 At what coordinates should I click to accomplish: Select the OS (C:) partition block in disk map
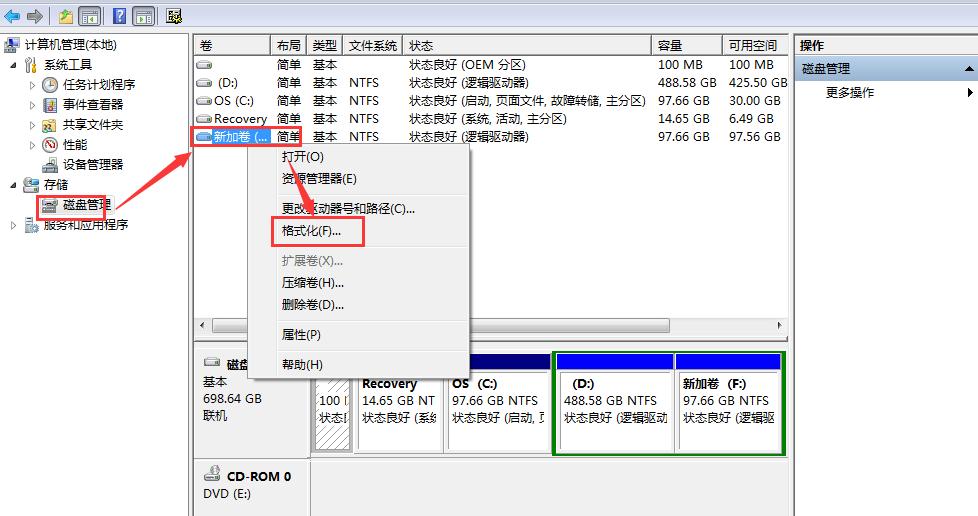(498, 411)
